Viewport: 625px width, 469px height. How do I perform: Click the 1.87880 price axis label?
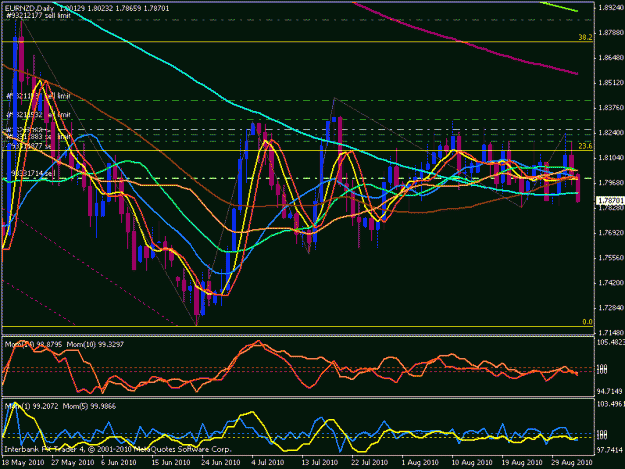(611, 33)
